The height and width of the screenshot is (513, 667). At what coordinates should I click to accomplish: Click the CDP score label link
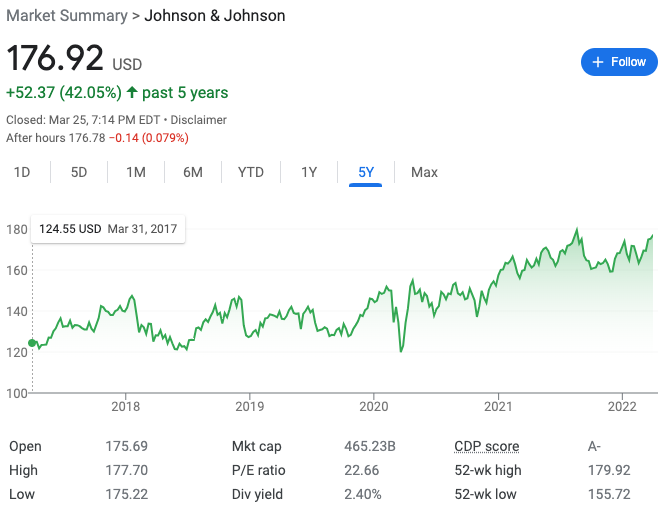tap(487, 446)
